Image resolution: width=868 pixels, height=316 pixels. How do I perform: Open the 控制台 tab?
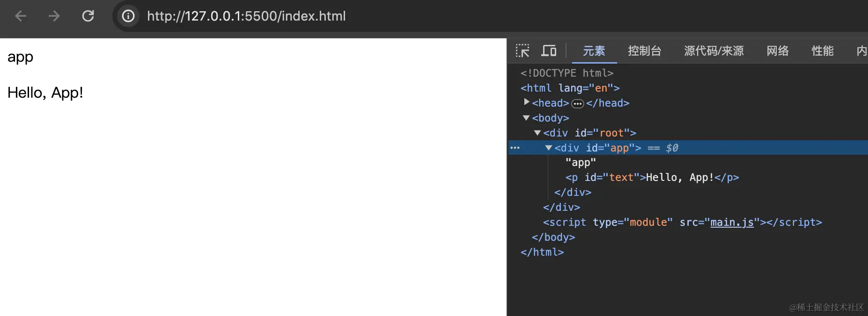tap(645, 50)
